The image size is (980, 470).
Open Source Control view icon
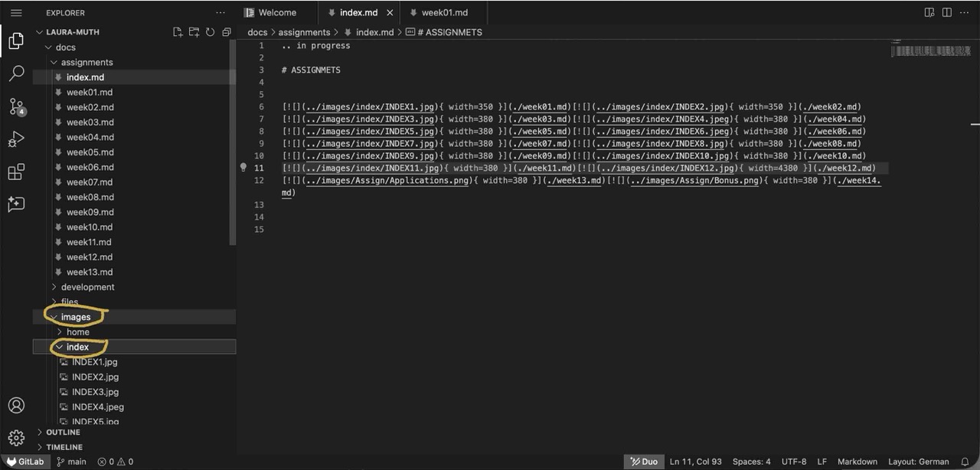[x=16, y=107]
